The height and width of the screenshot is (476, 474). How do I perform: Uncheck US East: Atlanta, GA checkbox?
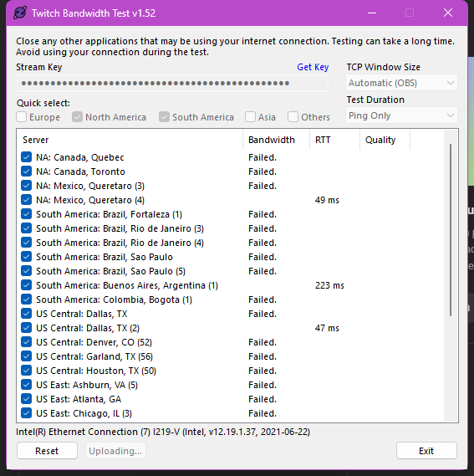(27, 399)
